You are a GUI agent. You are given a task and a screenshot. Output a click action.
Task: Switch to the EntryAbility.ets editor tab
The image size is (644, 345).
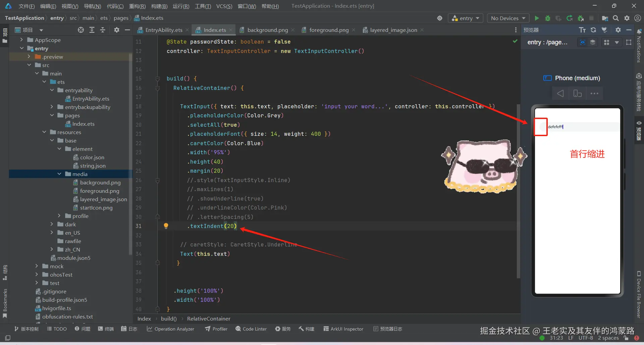[163, 30]
